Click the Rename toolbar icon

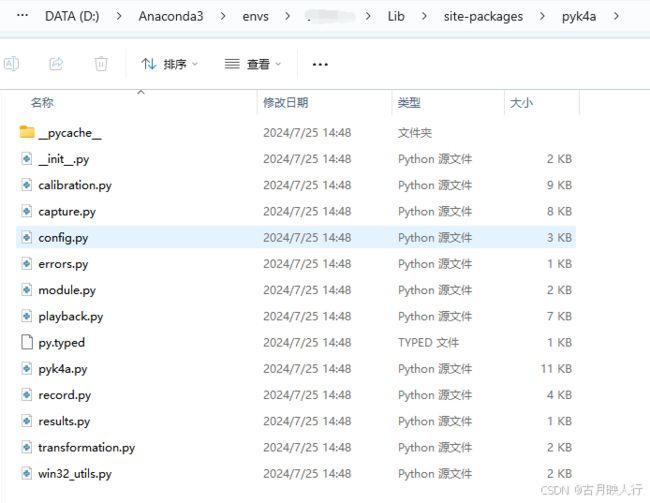tap(11, 64)
